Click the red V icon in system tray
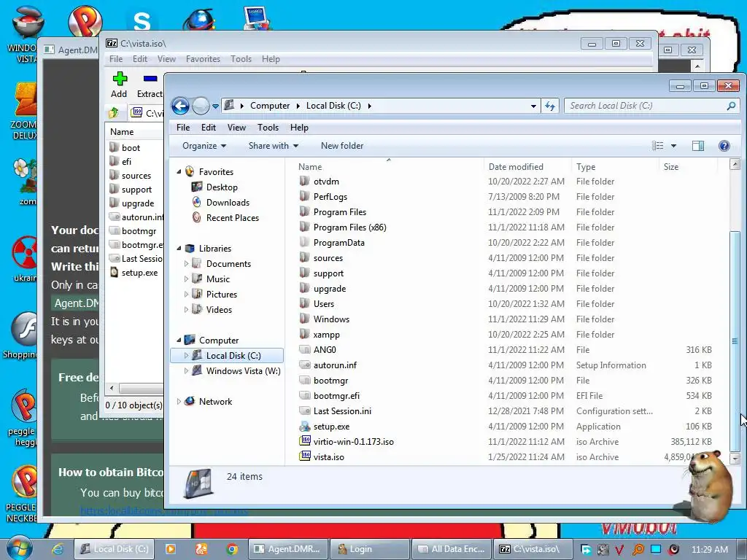 tap(619, 550)
